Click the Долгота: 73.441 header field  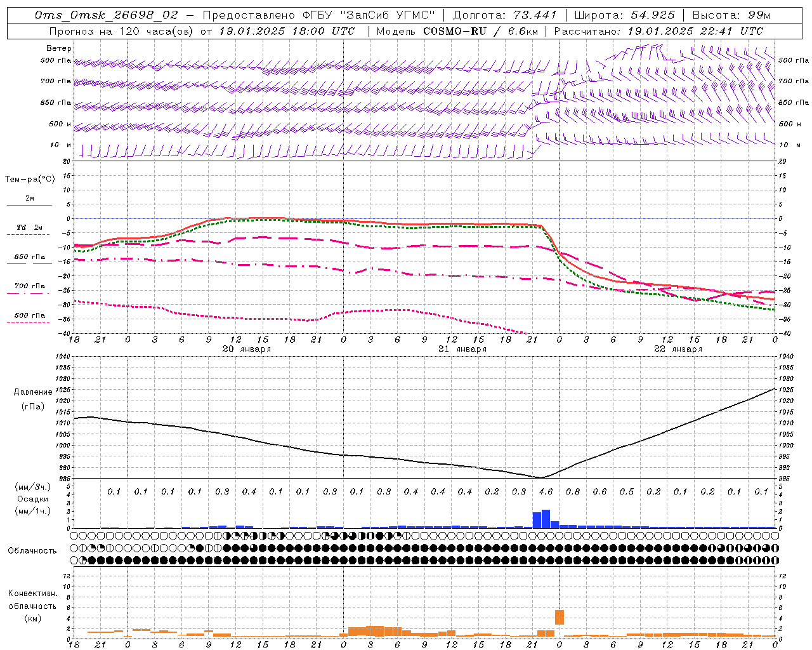505,15
